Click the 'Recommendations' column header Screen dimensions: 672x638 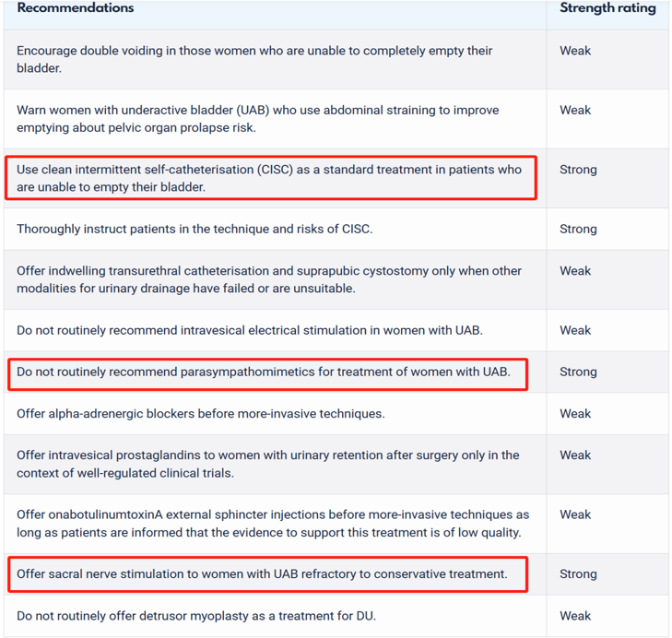tap(76, 7)
